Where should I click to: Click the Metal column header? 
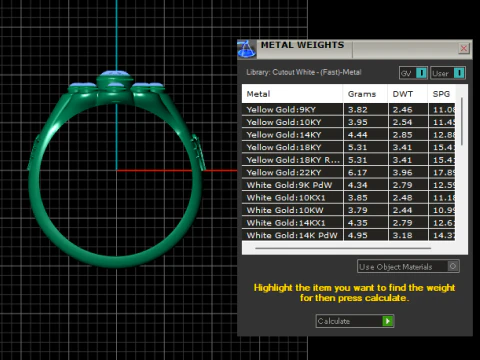[292, 94]
